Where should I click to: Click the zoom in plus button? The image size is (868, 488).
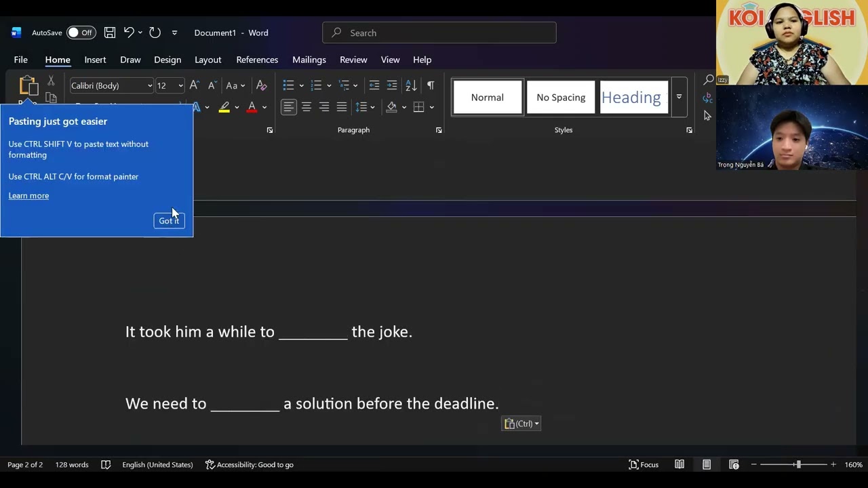(x=833, y=464)
